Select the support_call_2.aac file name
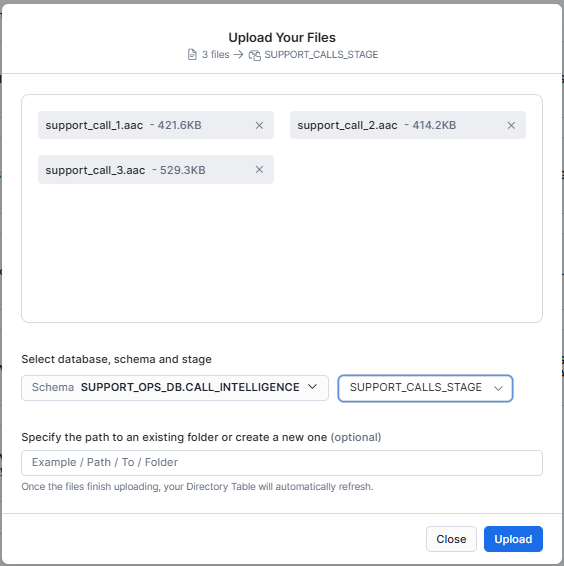 coord(347,125)
